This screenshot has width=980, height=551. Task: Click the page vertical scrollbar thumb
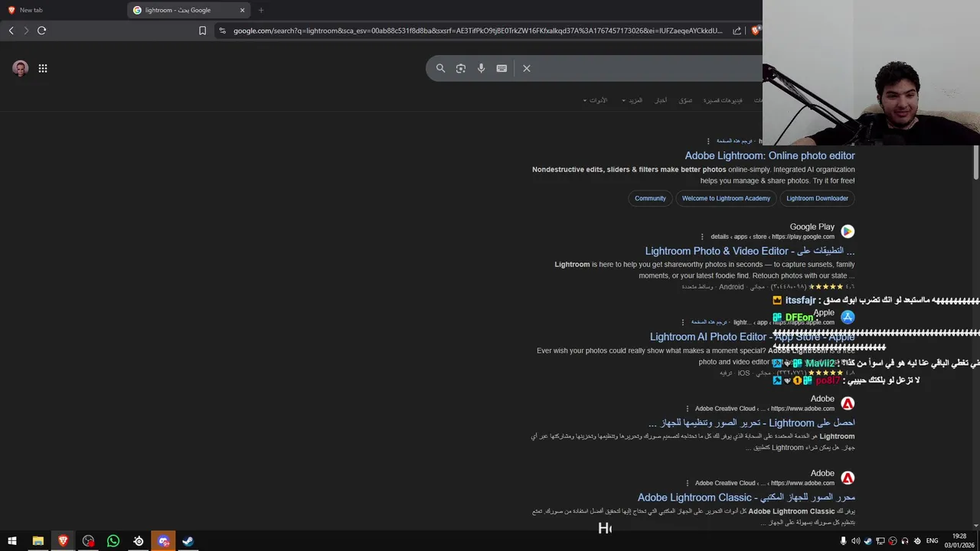tap(975, 162)
